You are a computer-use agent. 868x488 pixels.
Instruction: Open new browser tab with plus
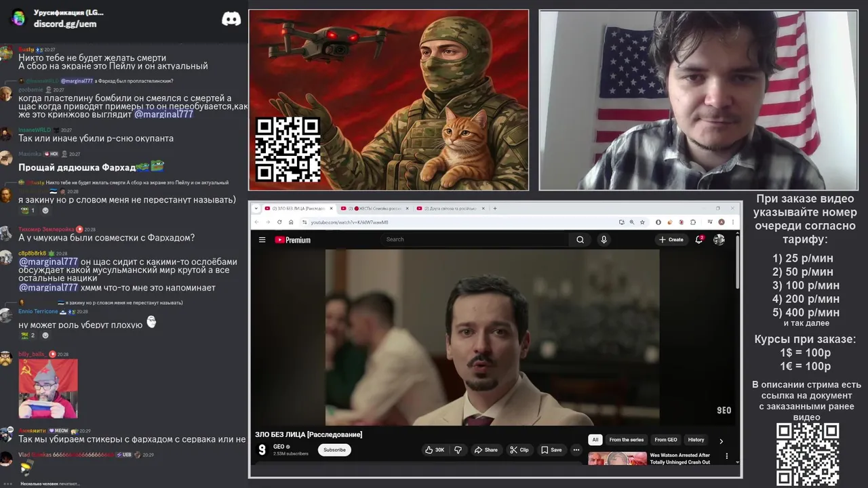point(495,208)
